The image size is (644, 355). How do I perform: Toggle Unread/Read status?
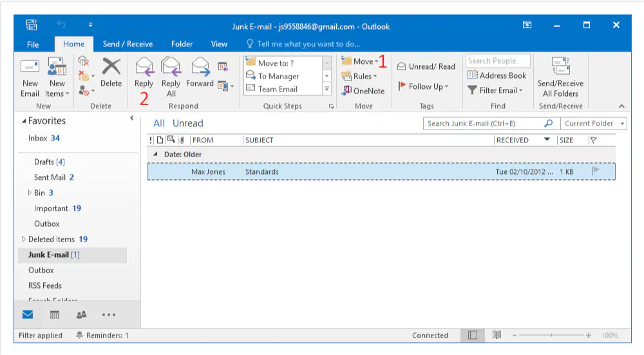(x=426, y=66)
